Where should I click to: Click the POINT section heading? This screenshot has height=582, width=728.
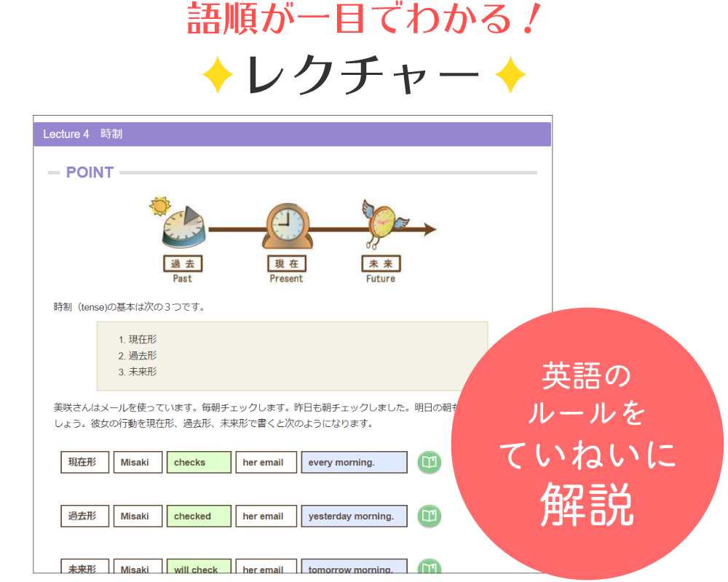click(90, 172)
